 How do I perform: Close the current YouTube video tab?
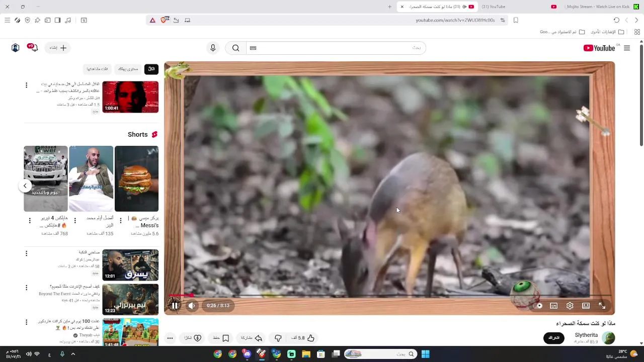click(x=402, y=7)
